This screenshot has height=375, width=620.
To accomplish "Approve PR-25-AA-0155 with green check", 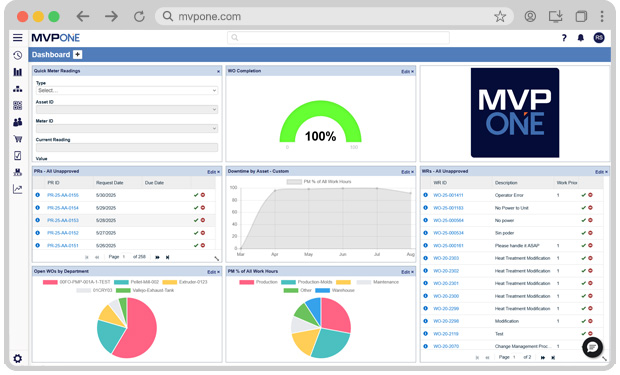I will (196, 195).
